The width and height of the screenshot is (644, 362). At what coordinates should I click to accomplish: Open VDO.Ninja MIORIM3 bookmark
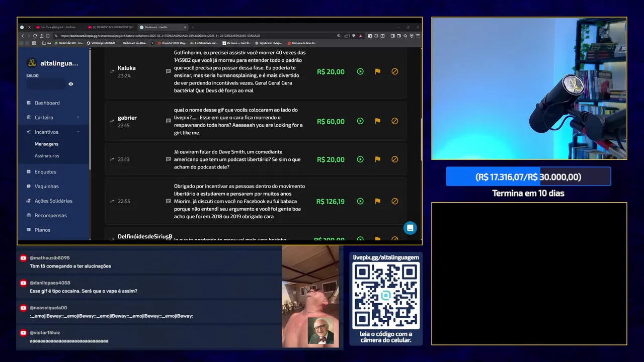101,43
